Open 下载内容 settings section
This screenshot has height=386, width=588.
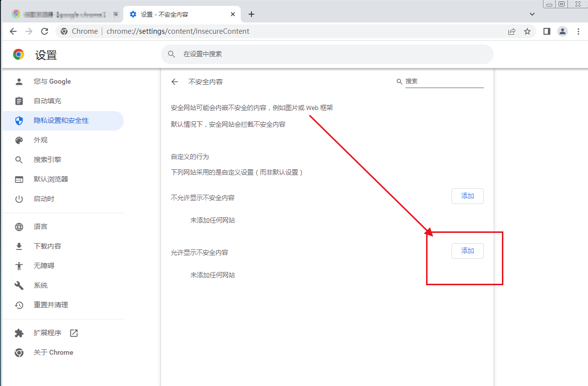coord(63,246)
